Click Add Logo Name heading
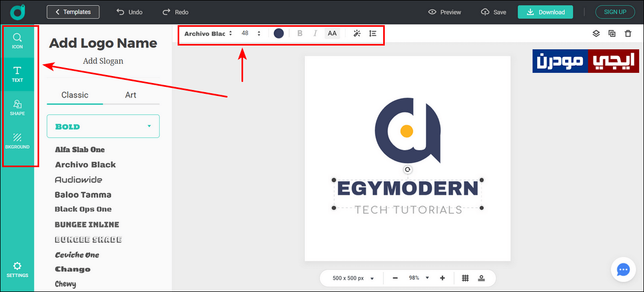Viewport: 644px width, 292px height. [x=103, y=43]
